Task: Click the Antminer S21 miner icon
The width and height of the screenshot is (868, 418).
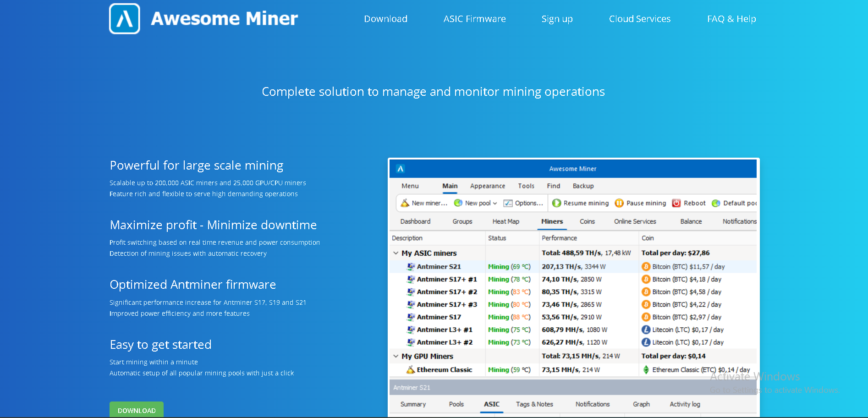Action: pyautogui.click(x=411, y=267)
